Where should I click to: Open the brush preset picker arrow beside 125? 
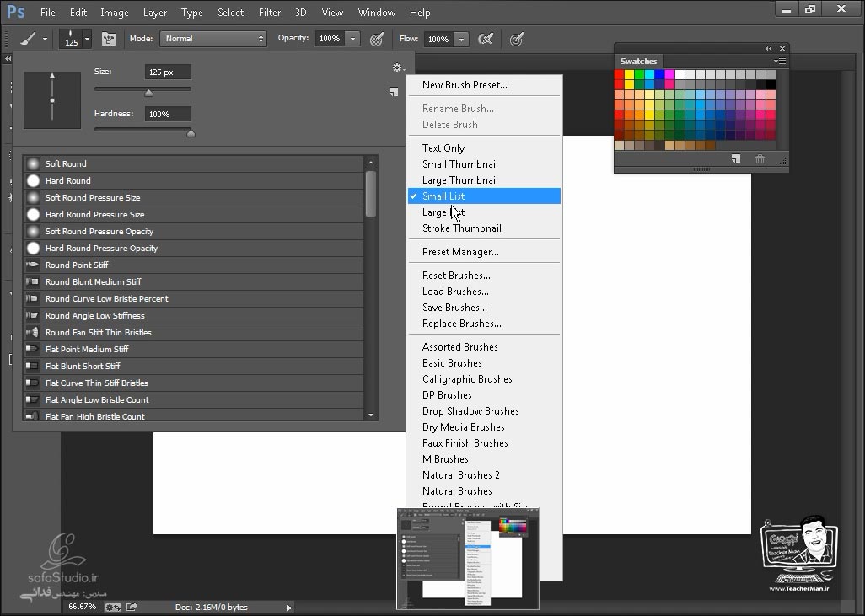[87, 39]
